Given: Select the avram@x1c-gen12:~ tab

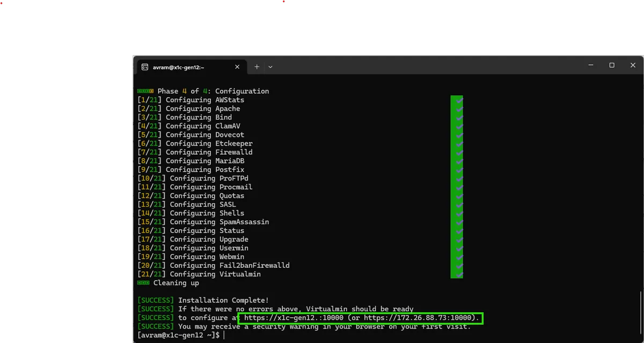Looking at the screenshot, I should click(x=182, y=67).
